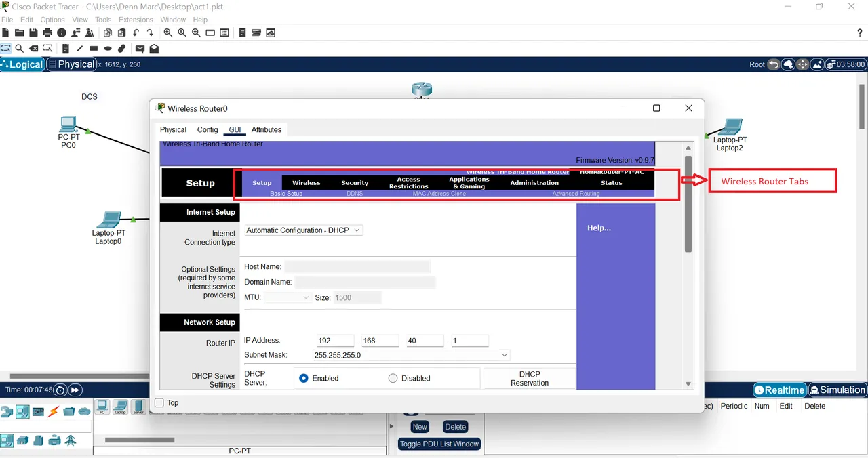This screenshot has width=868, height=458.
Task: Click the Back navigation arrow beside Root
Action: click(x=774, y=64)
